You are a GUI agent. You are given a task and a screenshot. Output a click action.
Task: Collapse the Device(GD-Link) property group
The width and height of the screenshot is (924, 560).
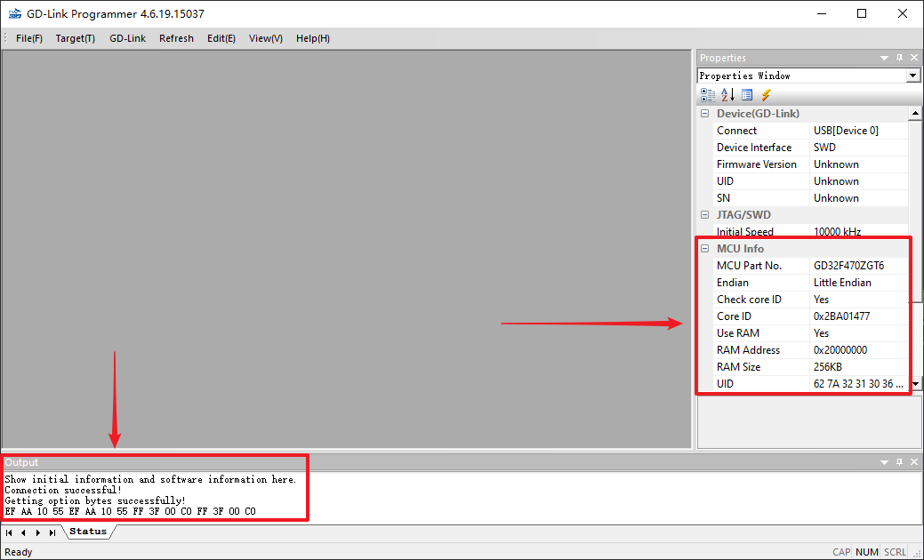[705, 114]
